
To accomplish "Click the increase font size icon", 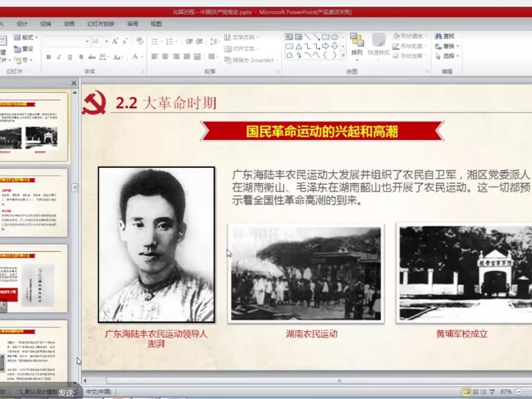I will click(x=115, y=41).
